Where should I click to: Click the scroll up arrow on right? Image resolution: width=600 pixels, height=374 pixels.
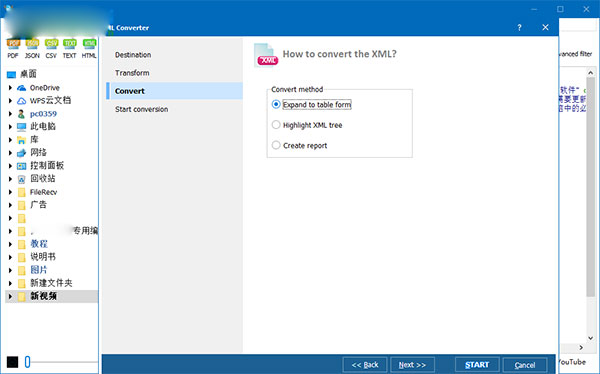point(590,73)
